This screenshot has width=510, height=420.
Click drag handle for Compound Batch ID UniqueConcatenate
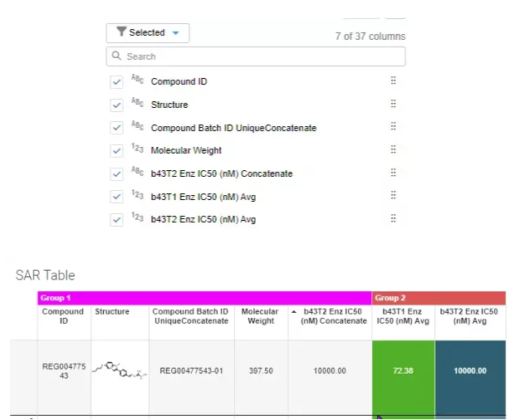(x=393, y=128)
